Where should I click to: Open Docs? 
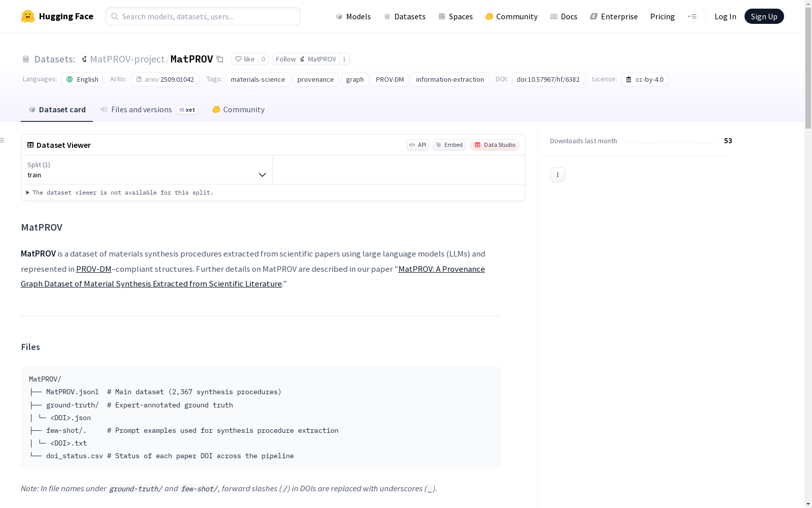click(564, 16)
